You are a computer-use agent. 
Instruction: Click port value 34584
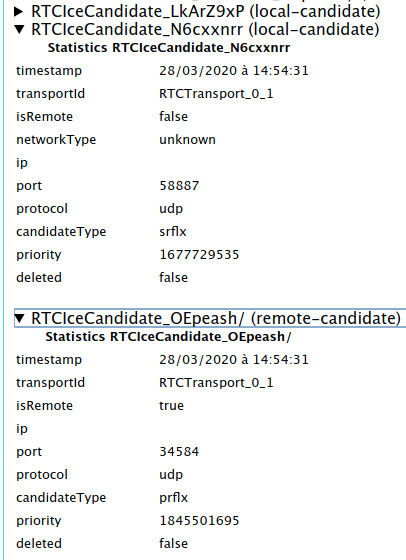pos(179,452)
